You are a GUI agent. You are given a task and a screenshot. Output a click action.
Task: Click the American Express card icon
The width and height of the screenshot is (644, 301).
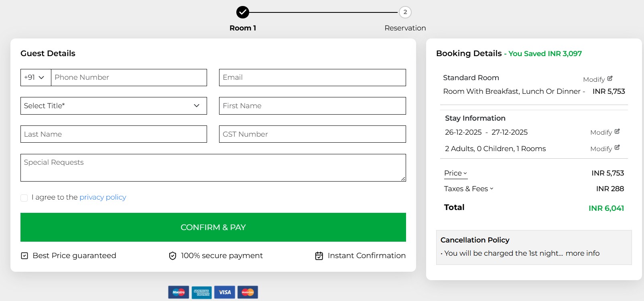pos(201,292)
